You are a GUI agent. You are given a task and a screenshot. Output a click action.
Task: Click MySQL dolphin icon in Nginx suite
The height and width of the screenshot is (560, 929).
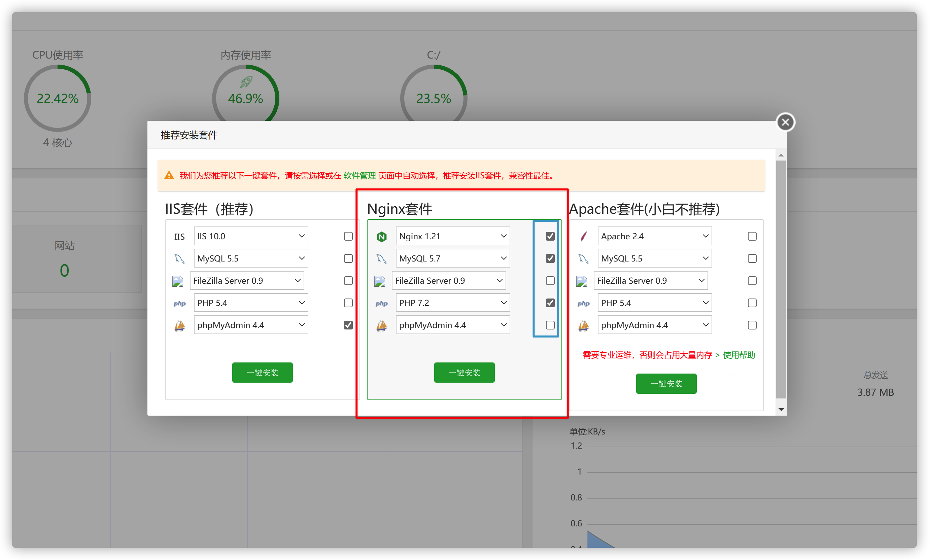click(381, 258)
